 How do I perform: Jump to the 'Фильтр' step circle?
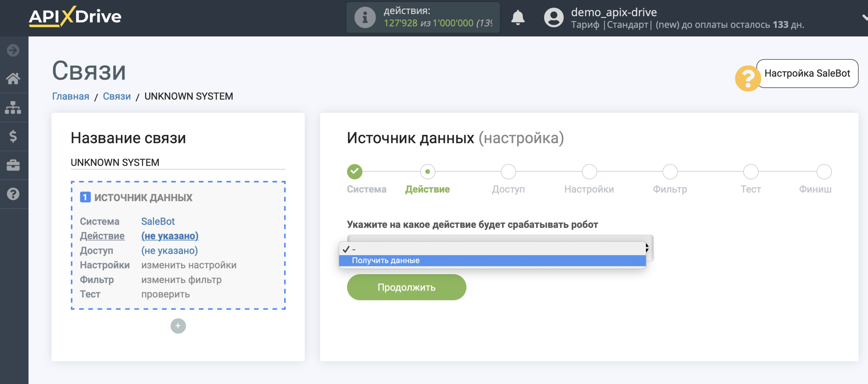click(670, 171)
